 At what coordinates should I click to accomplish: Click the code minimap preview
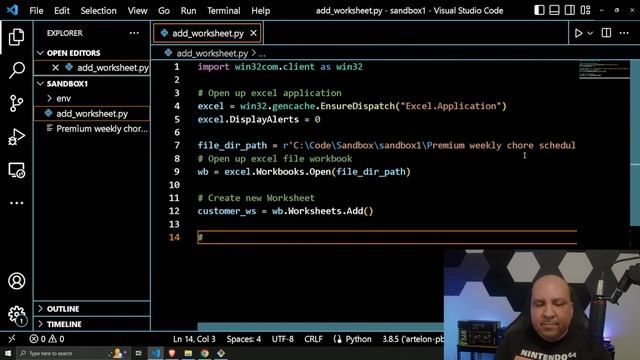click(x=604, y=69)
